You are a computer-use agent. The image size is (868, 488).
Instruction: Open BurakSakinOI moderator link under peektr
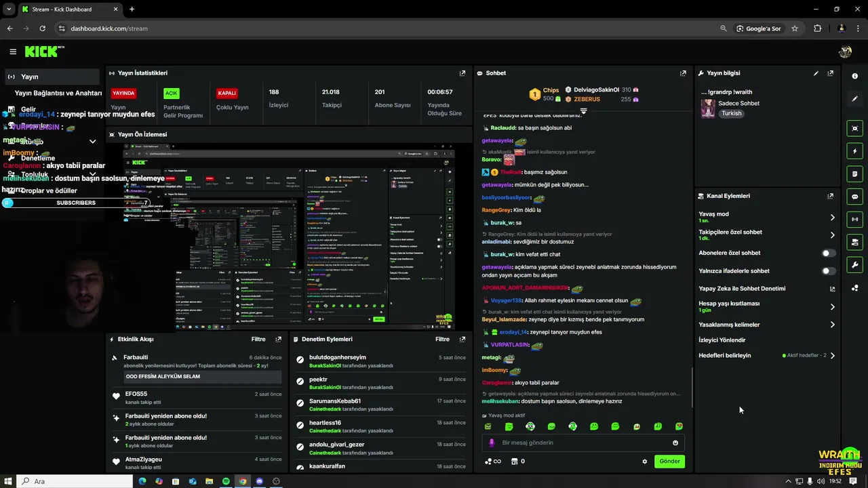[325, 388]
